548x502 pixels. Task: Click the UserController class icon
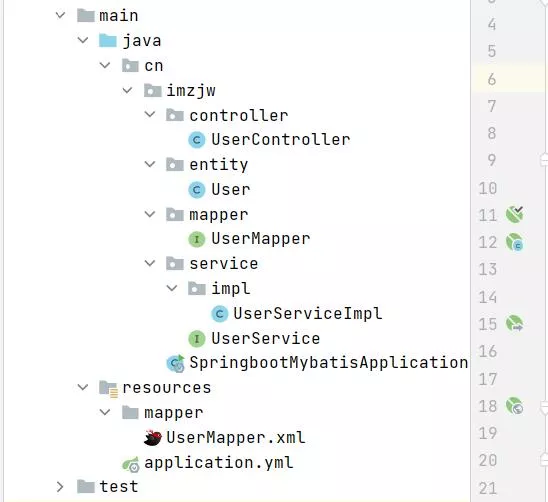pos(197,140)
